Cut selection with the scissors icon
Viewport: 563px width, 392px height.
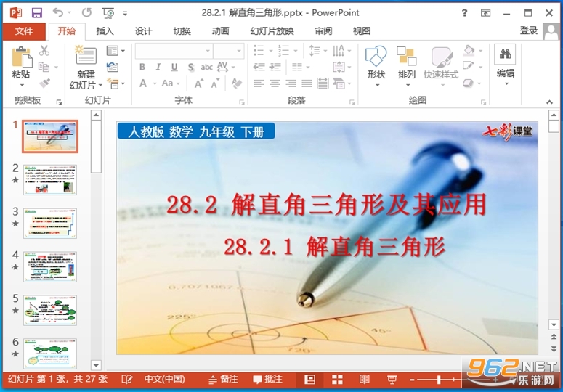coord(44,51)
